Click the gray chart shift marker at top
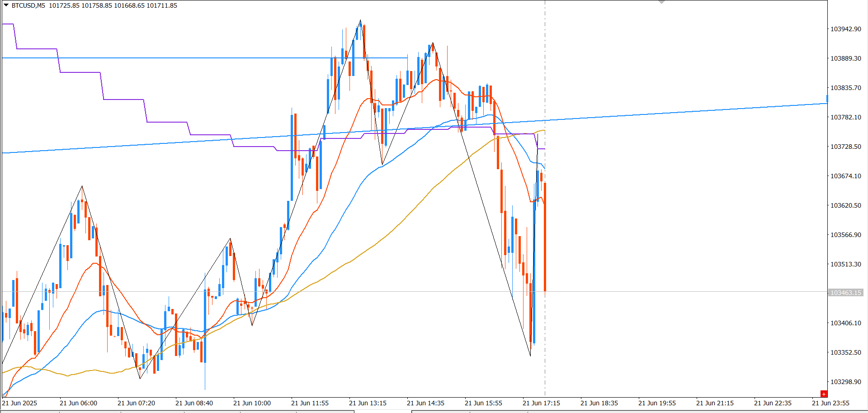This screenshot has height=413, width=868. click(661, 2)
